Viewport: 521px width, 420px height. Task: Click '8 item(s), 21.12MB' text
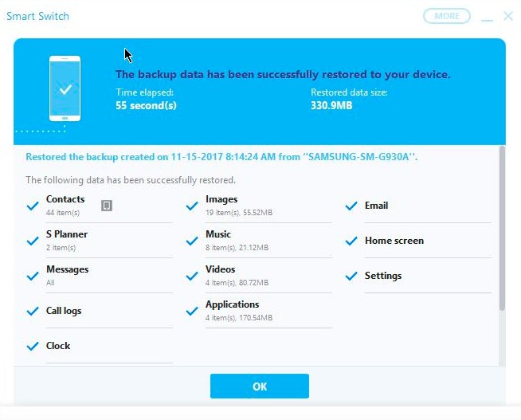click(x=237, y=248)
